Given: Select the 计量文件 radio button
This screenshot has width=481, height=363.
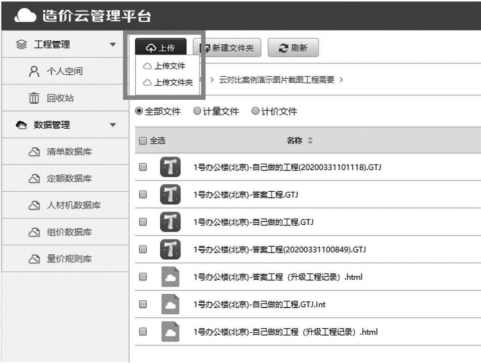Looking at the screenshot, I should click(197, 111).
